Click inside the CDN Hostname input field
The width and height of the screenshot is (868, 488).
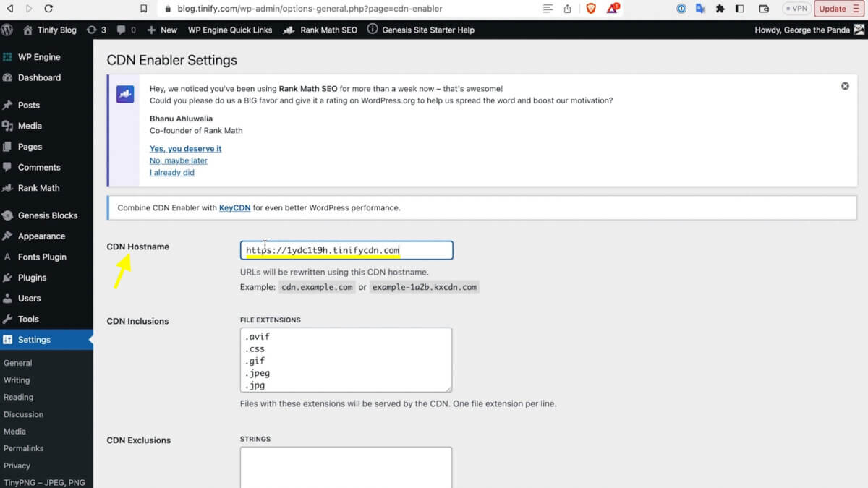[346, 250]
